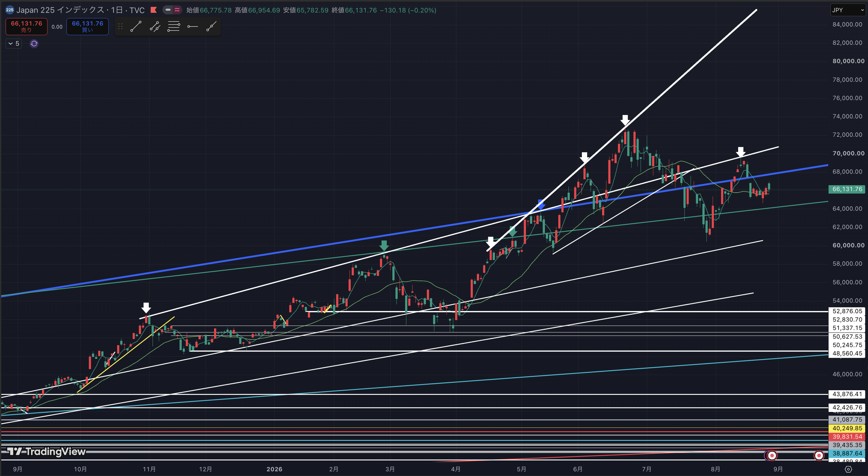Open chart settings gear at bottom right

pyautogui.click(x=848, y=469)
